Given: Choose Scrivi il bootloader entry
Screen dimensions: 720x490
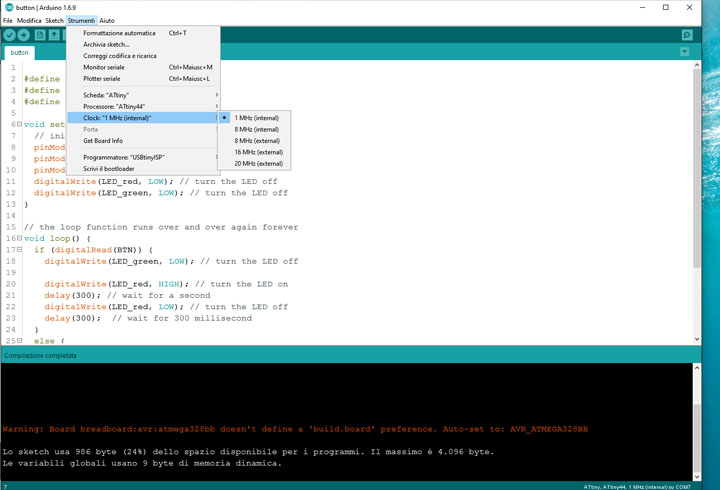Looking at the screenshot, I should tap(143, 169).
